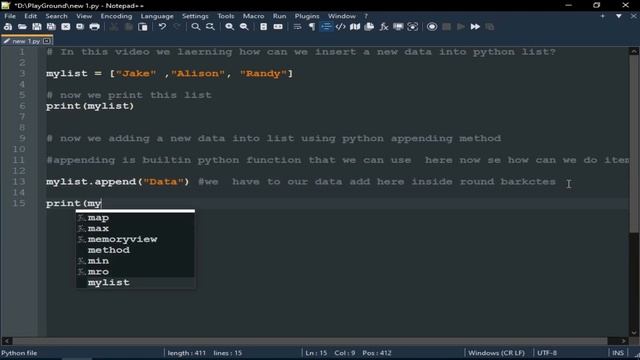640x360 pixels.
Task: Toggle the highlighted indent guide icon
Action: (x=326, y=27)
